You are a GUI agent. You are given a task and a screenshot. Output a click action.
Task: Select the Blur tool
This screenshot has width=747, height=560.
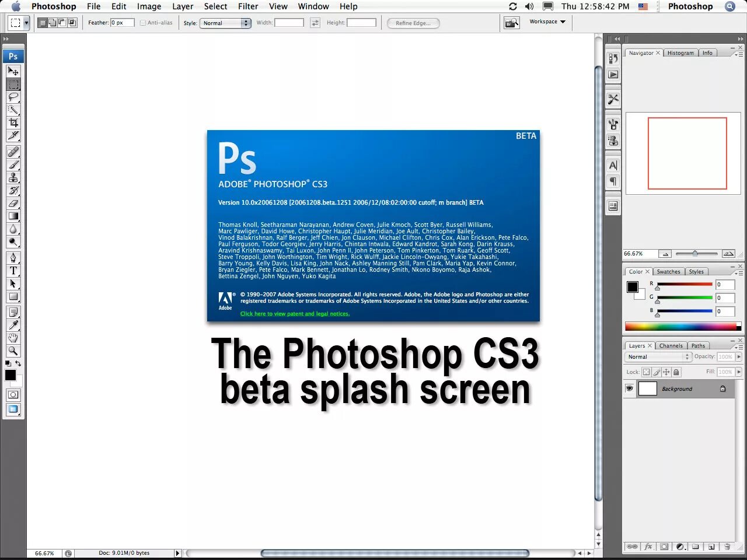(13, 229)
